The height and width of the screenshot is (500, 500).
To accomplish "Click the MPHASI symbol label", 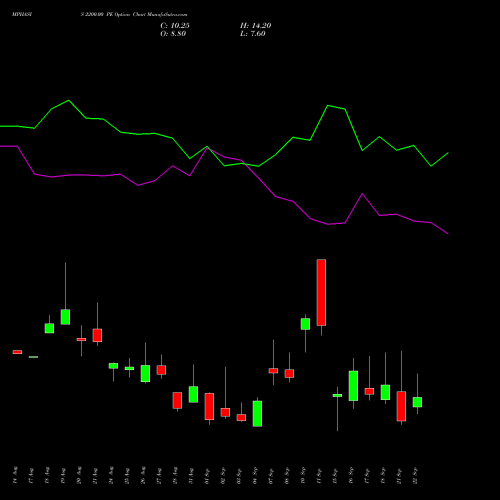I will point(22,15).
